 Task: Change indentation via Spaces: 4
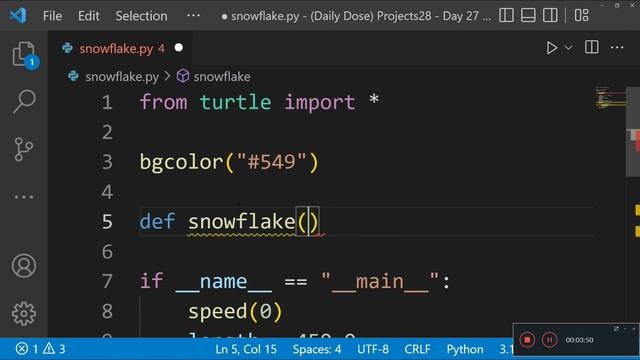317,349
